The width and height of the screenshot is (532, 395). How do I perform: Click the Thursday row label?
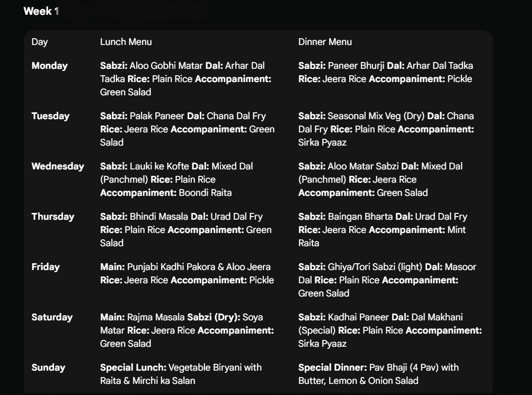pos(52,217)
